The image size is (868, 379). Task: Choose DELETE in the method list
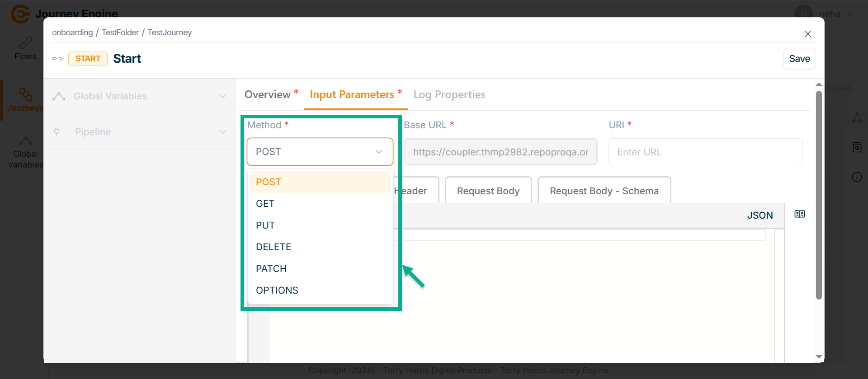274,247
